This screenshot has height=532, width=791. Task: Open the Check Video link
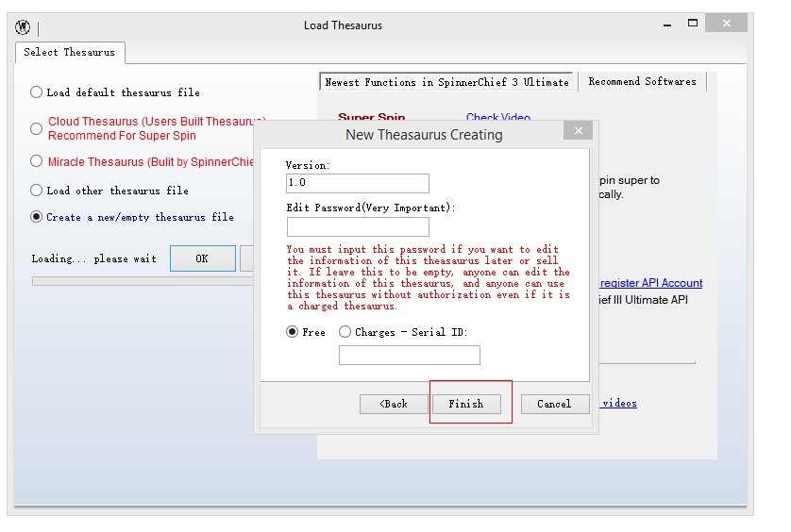(497, 118)
